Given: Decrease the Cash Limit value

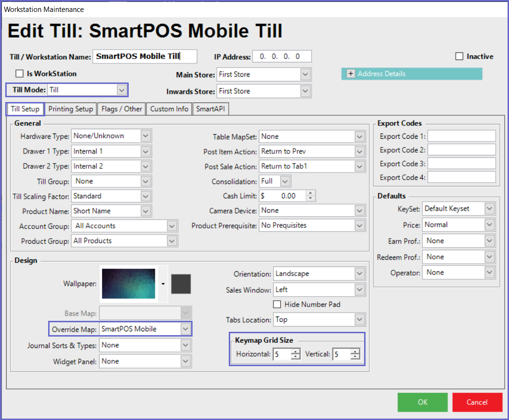Looking at the screenshot, I should [311, 198].
